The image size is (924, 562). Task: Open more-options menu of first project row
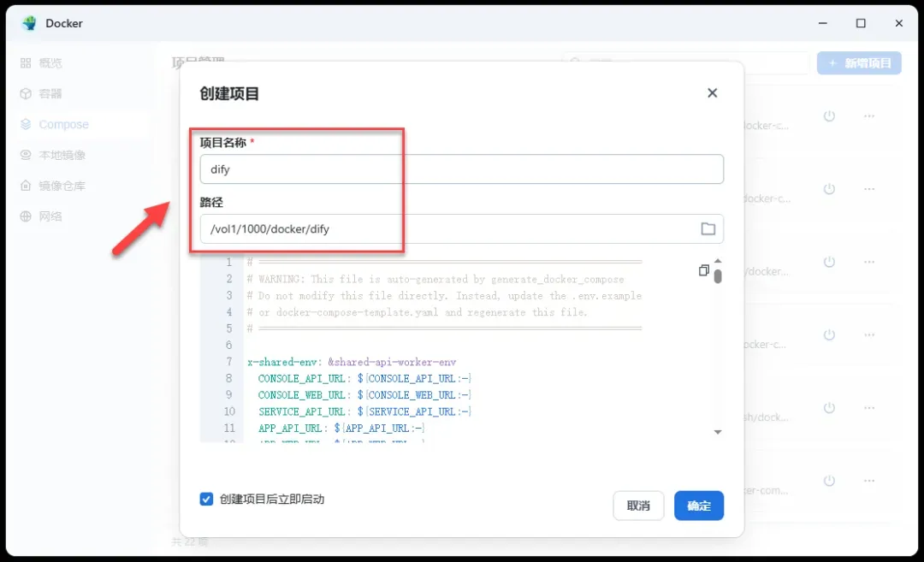tap(869, 116)
